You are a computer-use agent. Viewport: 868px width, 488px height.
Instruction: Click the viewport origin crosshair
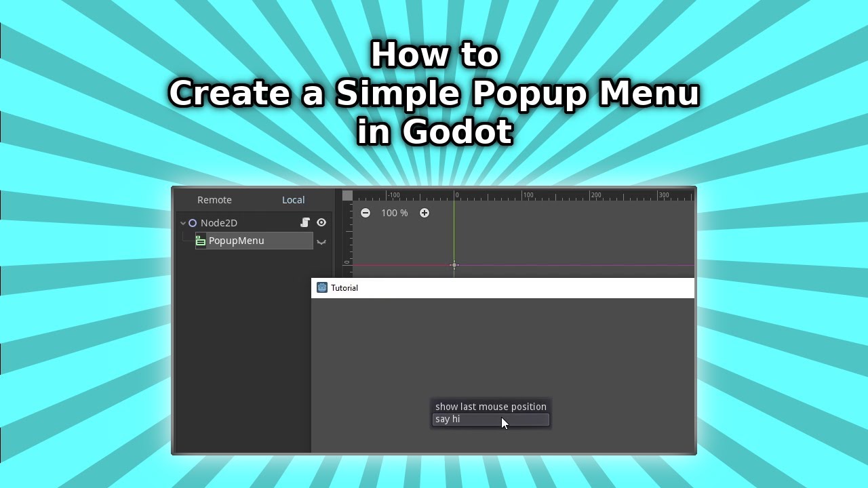[x=454, y=265]
